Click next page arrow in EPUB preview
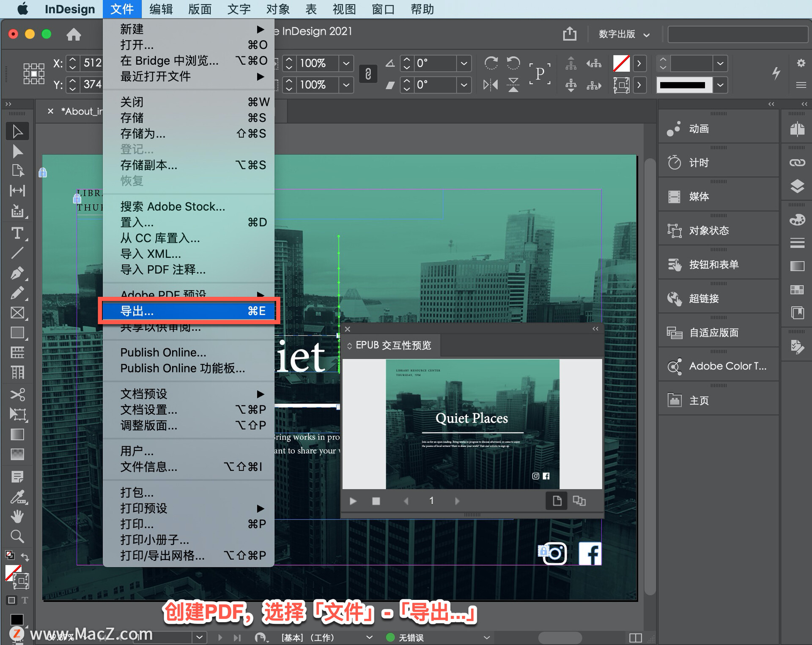 click(x=457, y=501)
